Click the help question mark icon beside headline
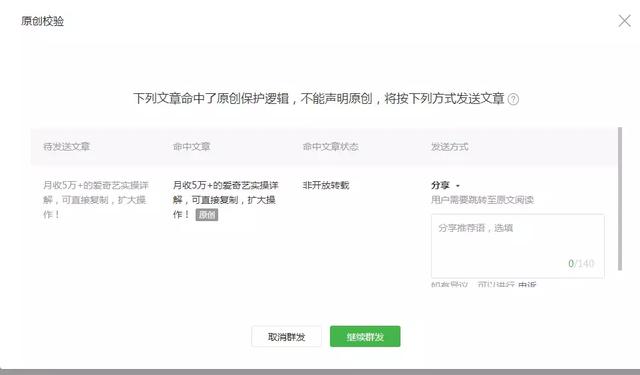Screen dimensions: 640x375 tap(513, 99)
